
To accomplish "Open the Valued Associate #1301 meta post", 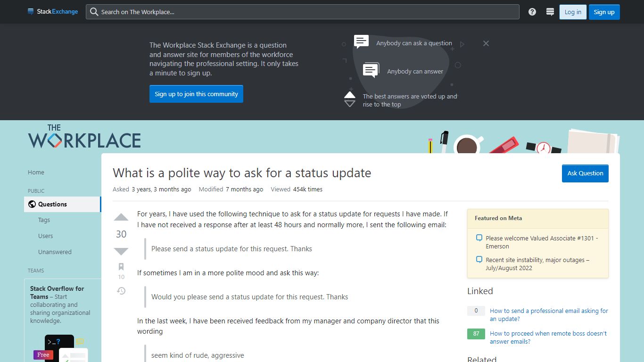I will (542, 242).
